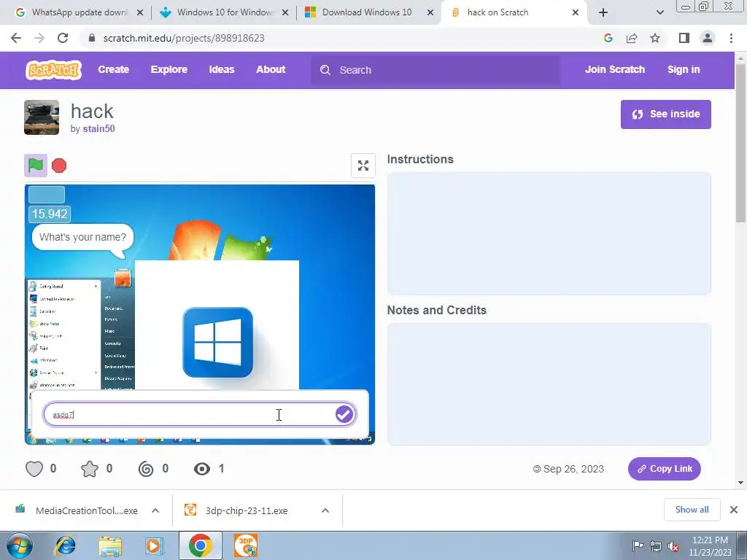The image size is (747, 560).
Task: Expand MediaCreationTool download options arrow
Action: (x=155, y=510)
